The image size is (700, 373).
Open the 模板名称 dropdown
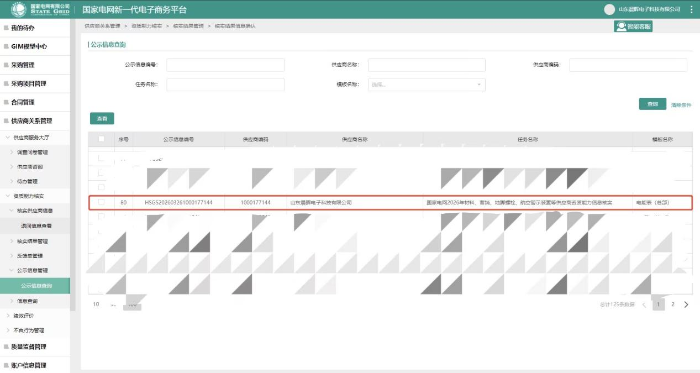426,84
